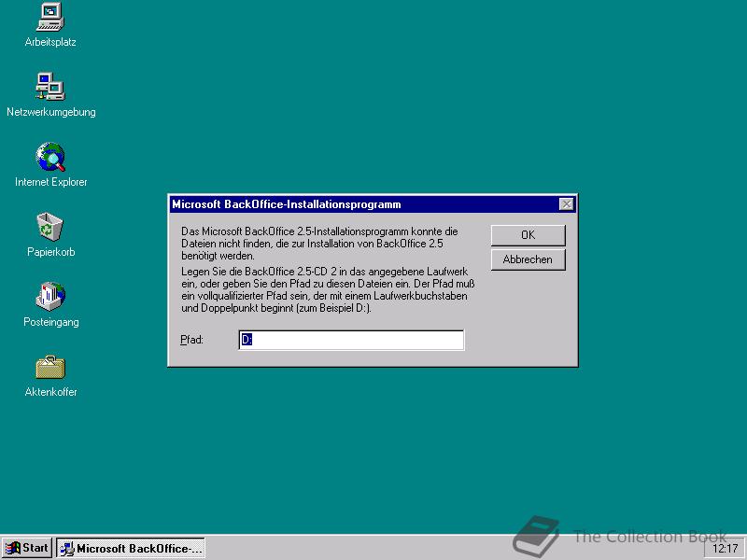Click the Aktenkoffer label text
Screen dimensions: 747x560
pos(51,392)
